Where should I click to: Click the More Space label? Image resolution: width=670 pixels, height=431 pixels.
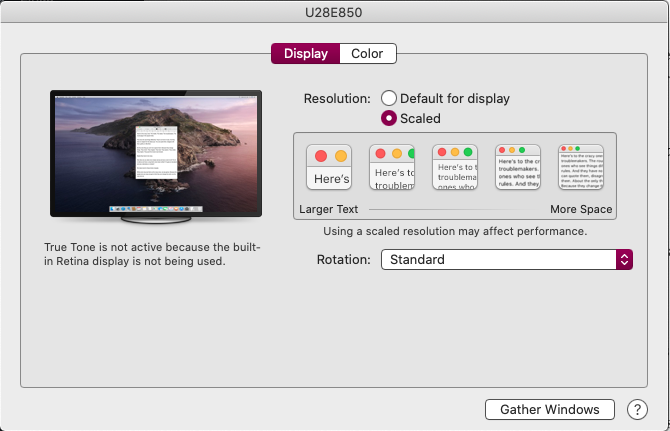pyautogui.click(x=581, y=210)
